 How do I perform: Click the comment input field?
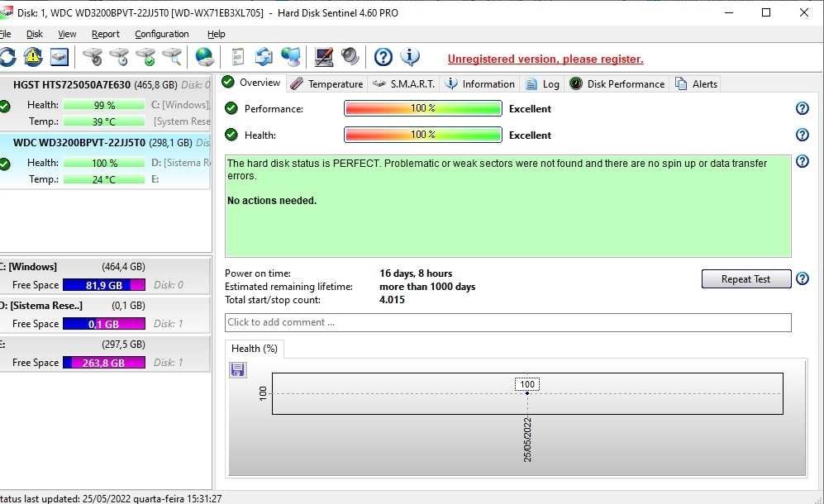[x=507, y=323]
